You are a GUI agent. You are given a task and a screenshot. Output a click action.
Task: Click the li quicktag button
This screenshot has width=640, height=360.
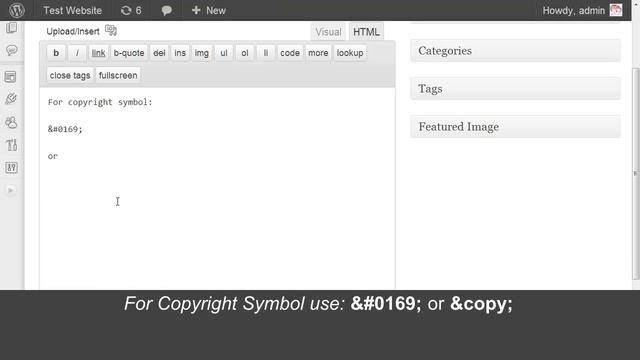tap(266, 53)
